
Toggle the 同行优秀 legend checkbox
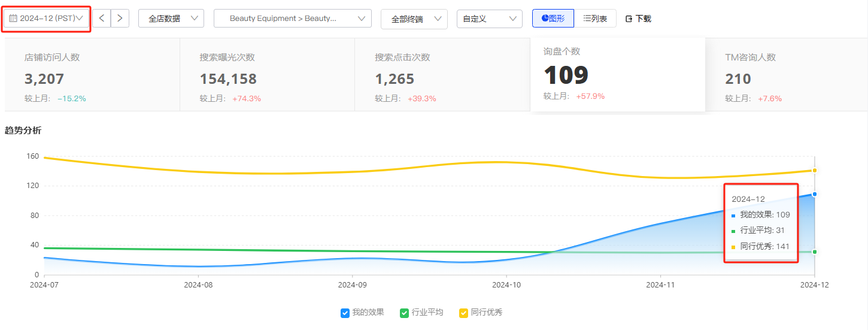point(463,313)
